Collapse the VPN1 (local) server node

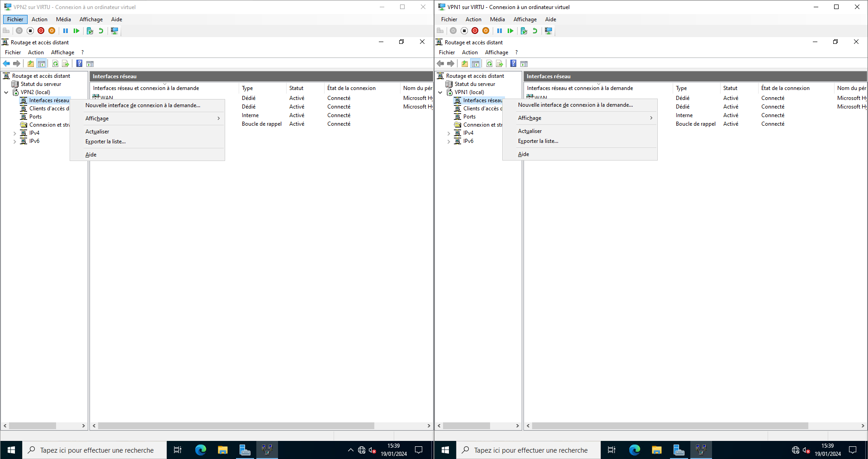(x=440, y=93)
